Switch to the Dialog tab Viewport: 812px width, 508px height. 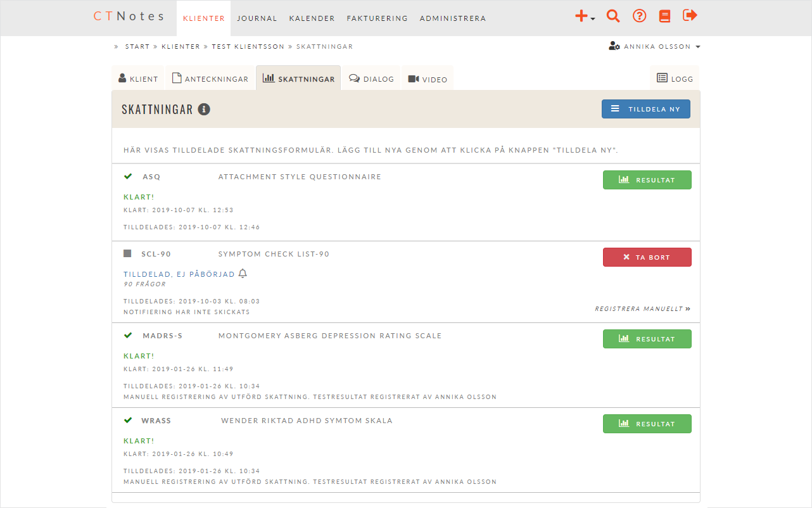[371, 79]
